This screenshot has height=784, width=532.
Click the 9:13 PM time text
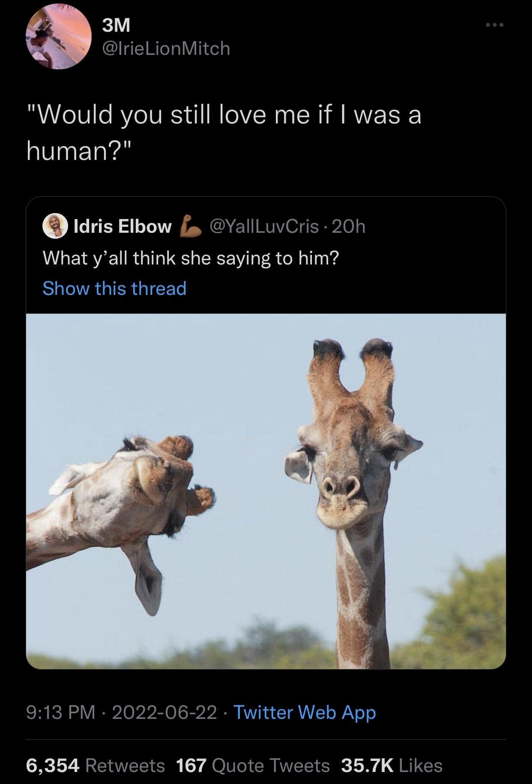[60, 712]
